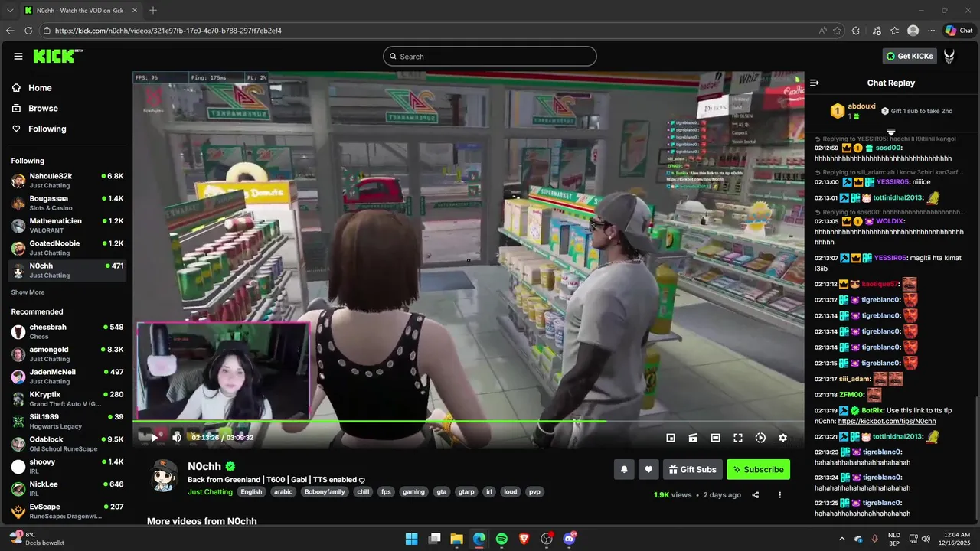The image size is (980, 551).
Task: Select the Bobonyfamily tag
Action: [x=325, y=492]
